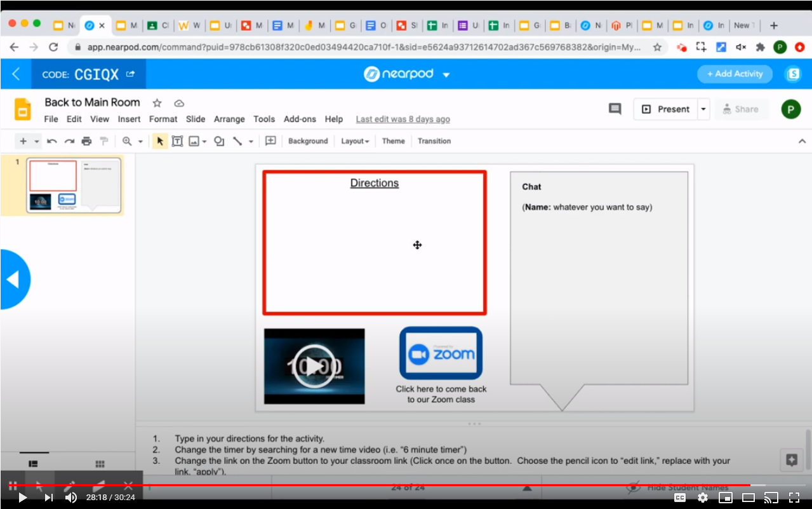Open the zoom level dropdown arrow
The image size is (812, 509).
140,141
